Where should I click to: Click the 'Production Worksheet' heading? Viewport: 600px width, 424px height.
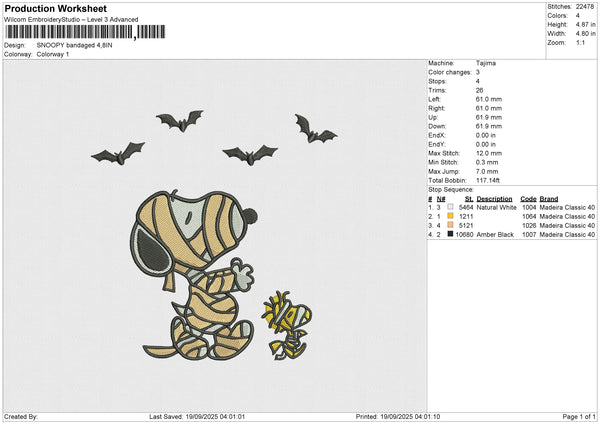(55, 8)
